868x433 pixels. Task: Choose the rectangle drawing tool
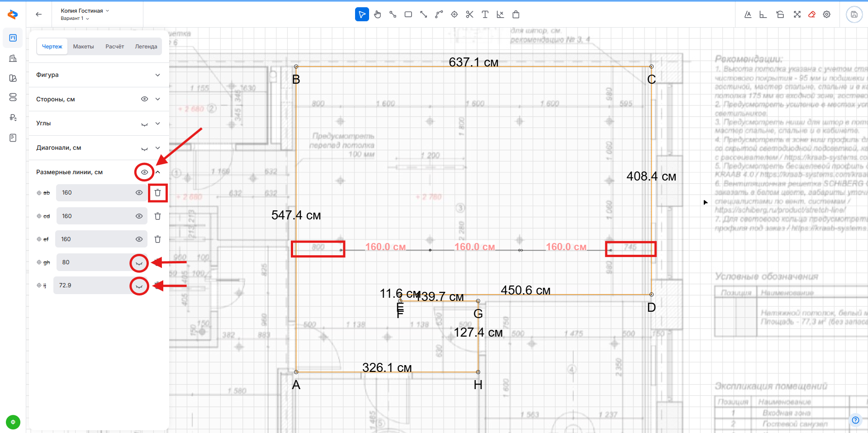coord(408,14)
